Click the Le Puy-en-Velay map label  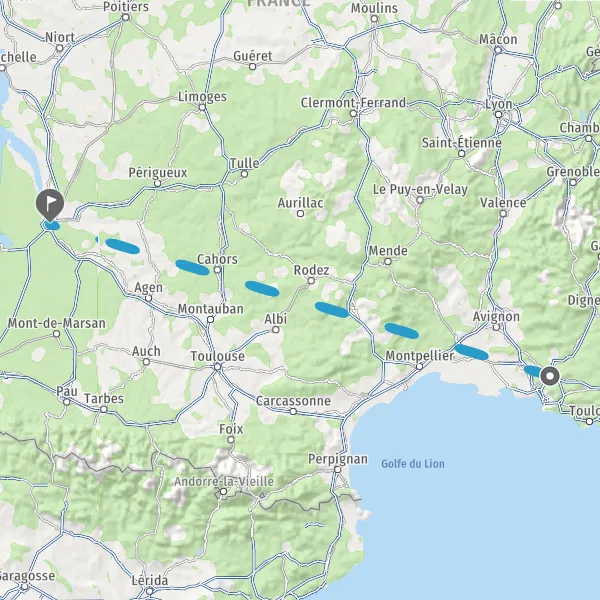(420, 189)
